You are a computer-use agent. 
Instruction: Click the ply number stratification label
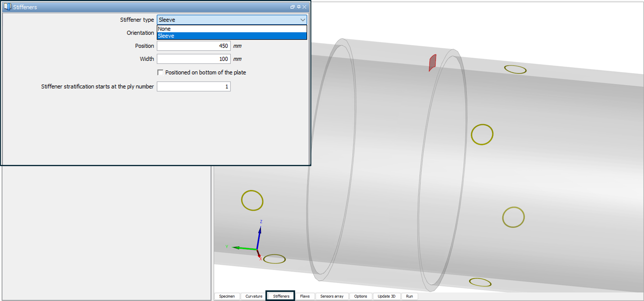click(97, 86)
